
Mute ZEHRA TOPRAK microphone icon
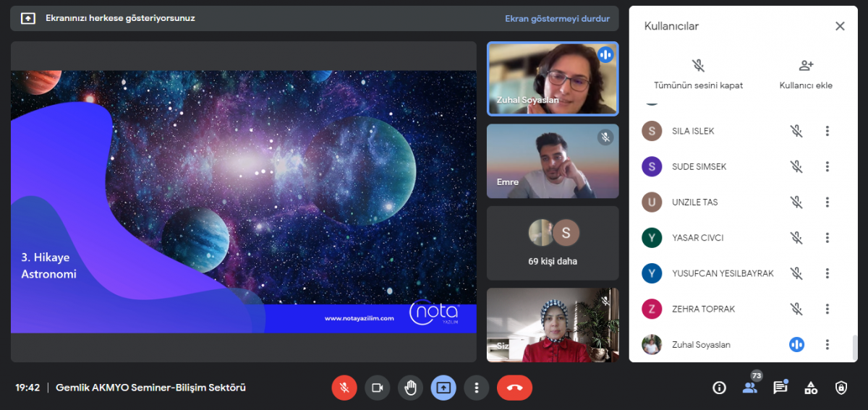796,309
